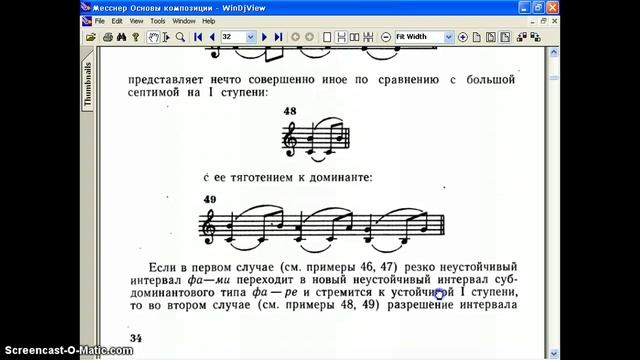Click the Print icon
Viewport: 640px width, 360px height.
[x=107, y=37]
